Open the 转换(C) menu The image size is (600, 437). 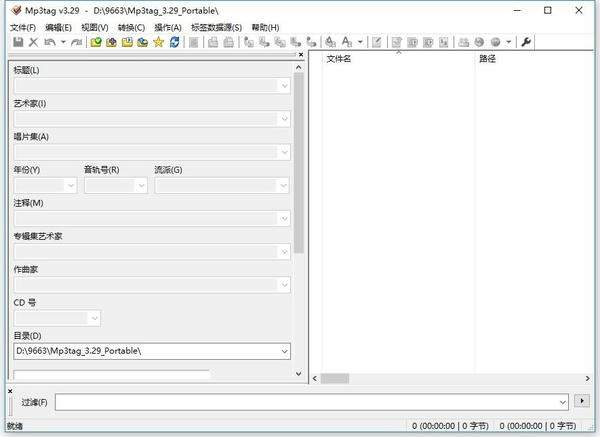[x=131, y=28]
